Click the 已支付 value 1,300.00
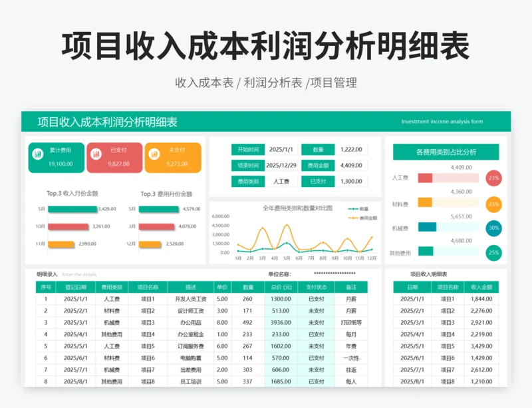This screenshot has width=532, height=408. [x=351, y=182]
